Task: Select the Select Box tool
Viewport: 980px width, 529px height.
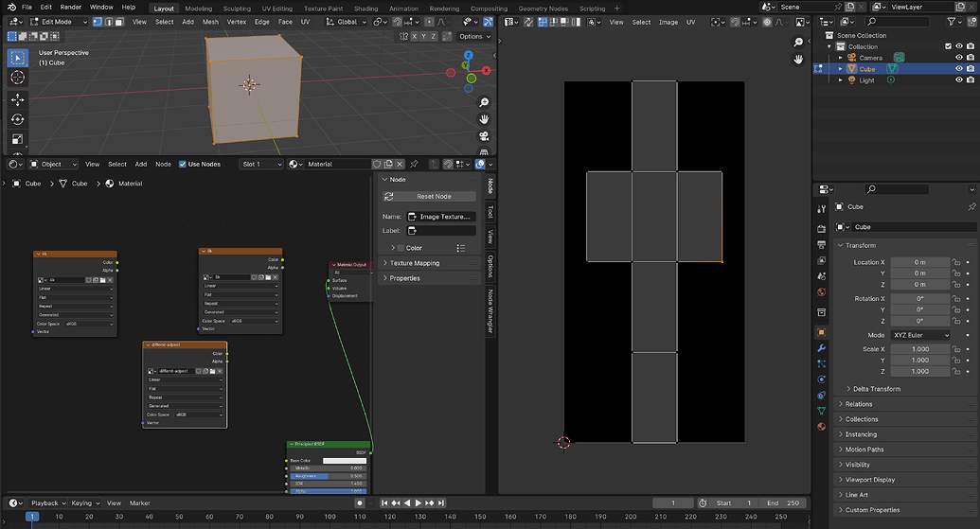Action: pos(17,58)
